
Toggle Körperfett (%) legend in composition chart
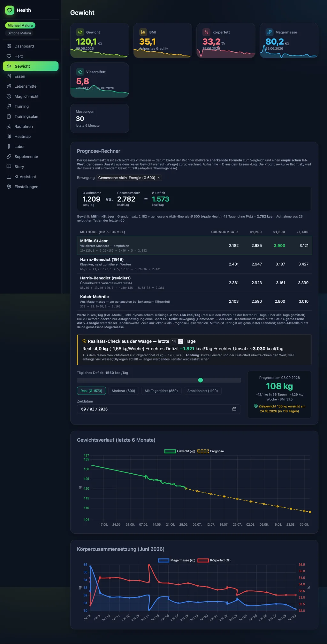point(214,560)
